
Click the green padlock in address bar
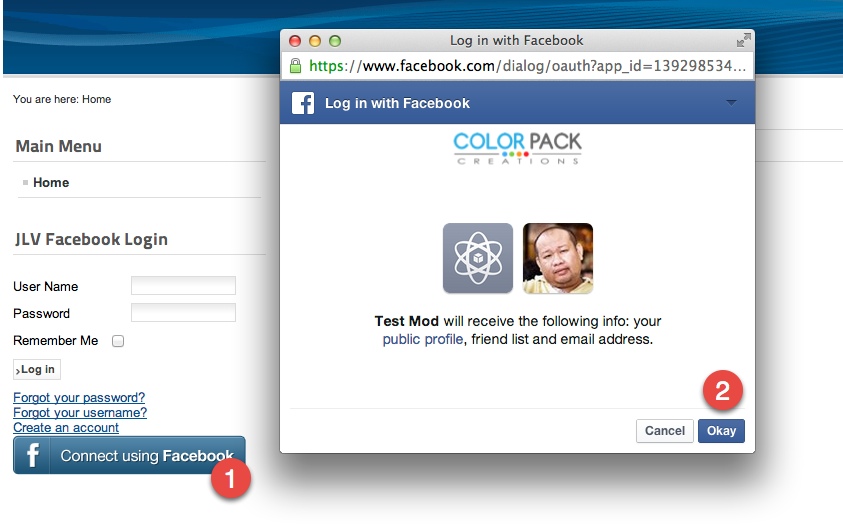[295, 66]
